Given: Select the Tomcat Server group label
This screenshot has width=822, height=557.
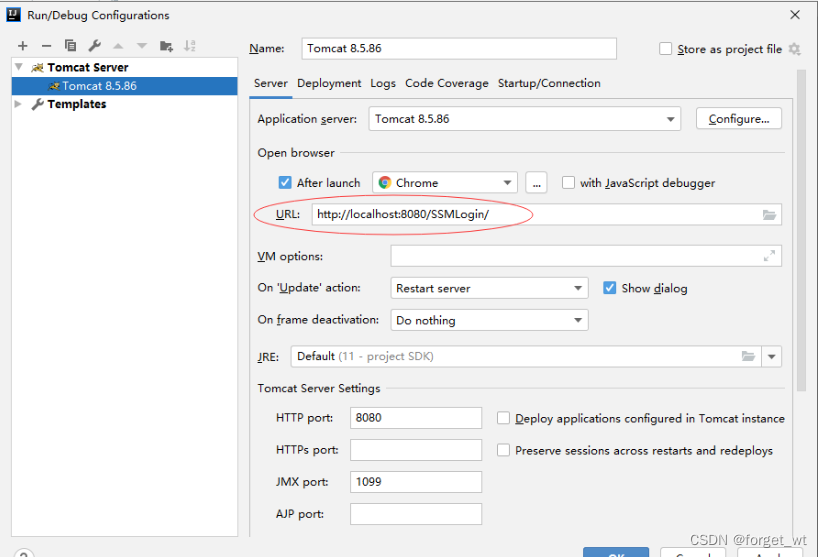Looking at the screenshot, I should coord(88,68).
